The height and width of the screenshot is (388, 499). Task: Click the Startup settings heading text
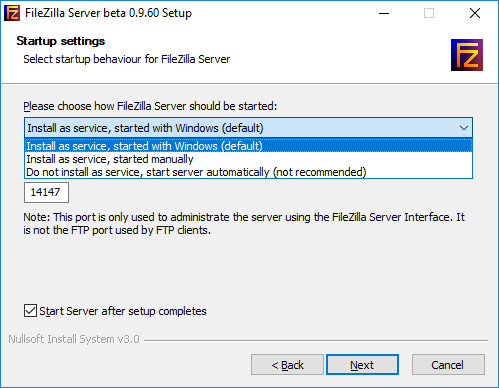click(61, 41)
